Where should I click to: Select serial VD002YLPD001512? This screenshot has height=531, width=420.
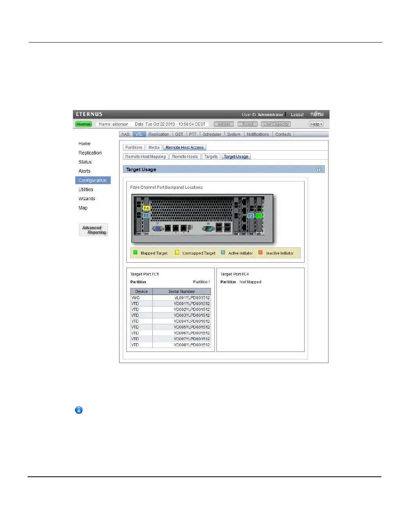[x=192, y=309]
